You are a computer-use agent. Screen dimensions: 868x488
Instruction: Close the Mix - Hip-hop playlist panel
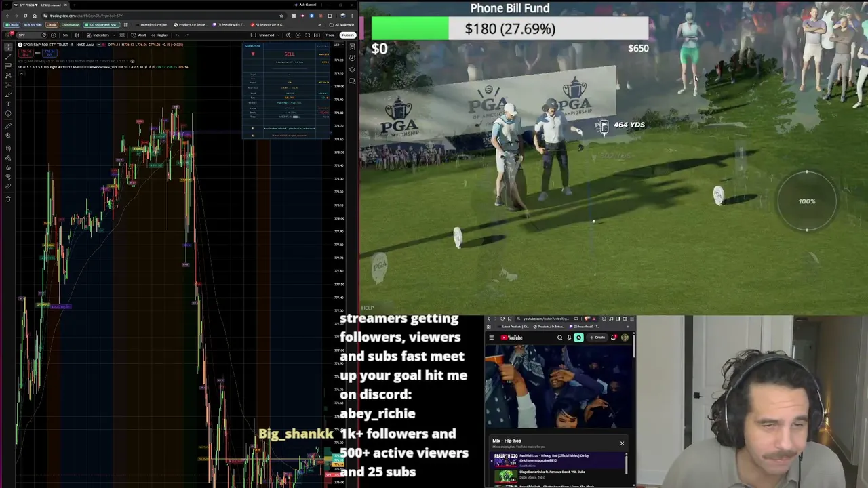622,443
